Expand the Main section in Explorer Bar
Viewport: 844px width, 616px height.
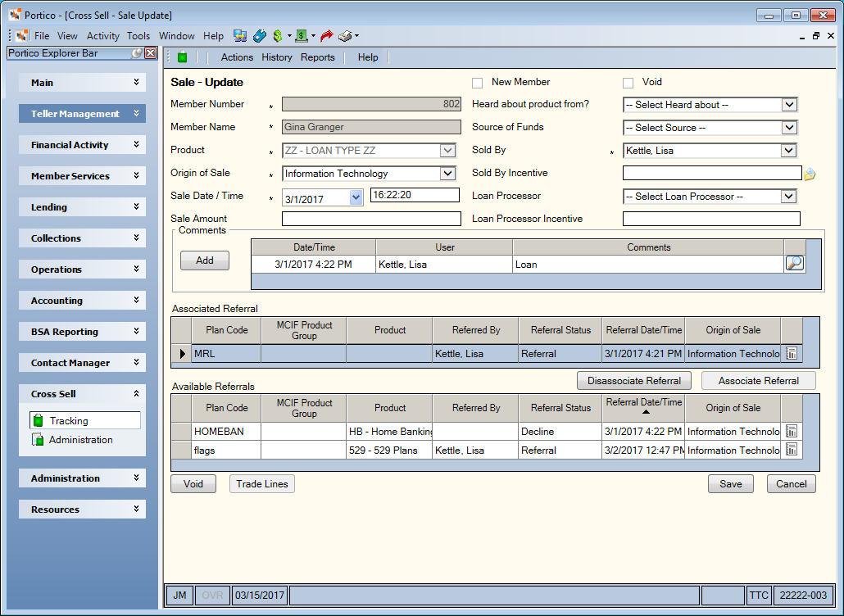point(136,82)
